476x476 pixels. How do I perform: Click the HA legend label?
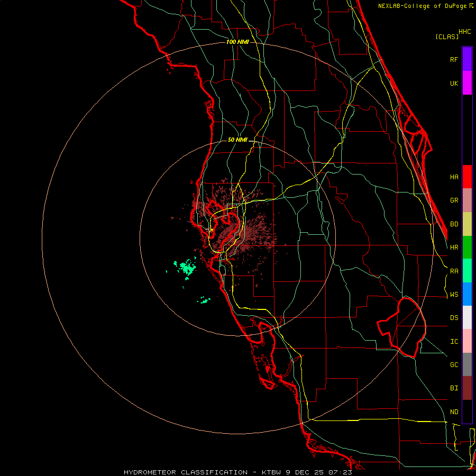(x=454, y=177)
